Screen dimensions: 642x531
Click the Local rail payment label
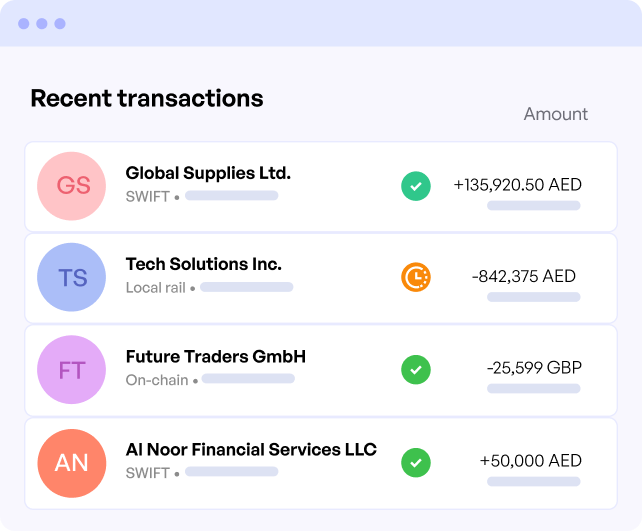click(x=156, y=287)
